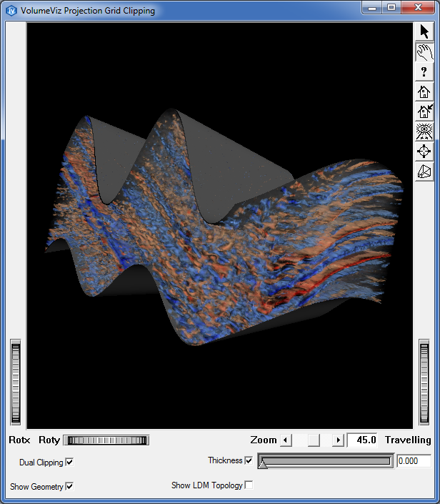Set current view as home position
The width and height of the screenshot is (440, 504).
point(424,112)
